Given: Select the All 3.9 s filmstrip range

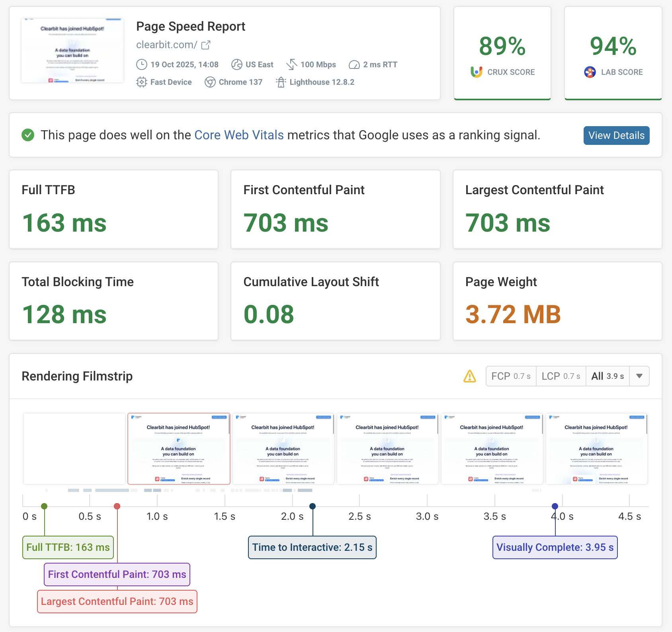Looking at the screenshot, I should [x=608, y=376].
